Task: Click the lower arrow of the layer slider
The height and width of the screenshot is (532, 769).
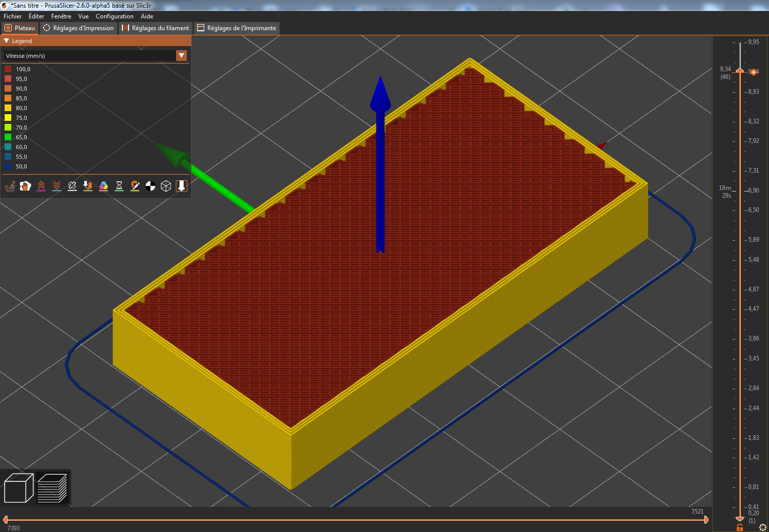Action: pyautogui.click(x=739, y=518)
